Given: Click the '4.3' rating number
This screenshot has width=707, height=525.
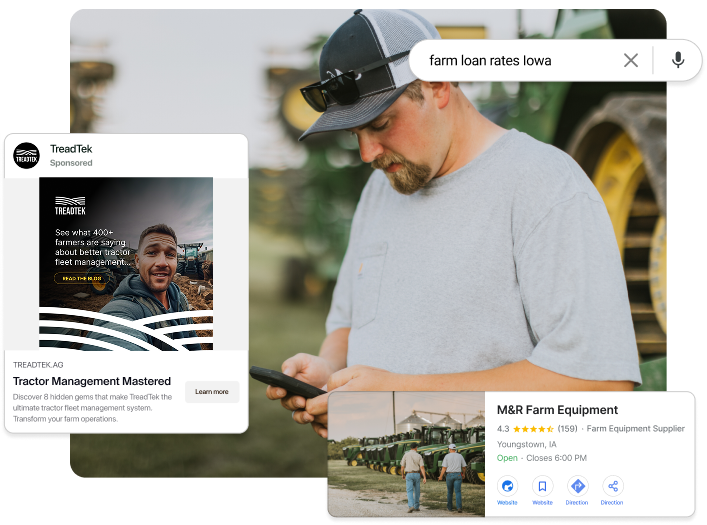Looking at the screenshot, I should (503, 428).
